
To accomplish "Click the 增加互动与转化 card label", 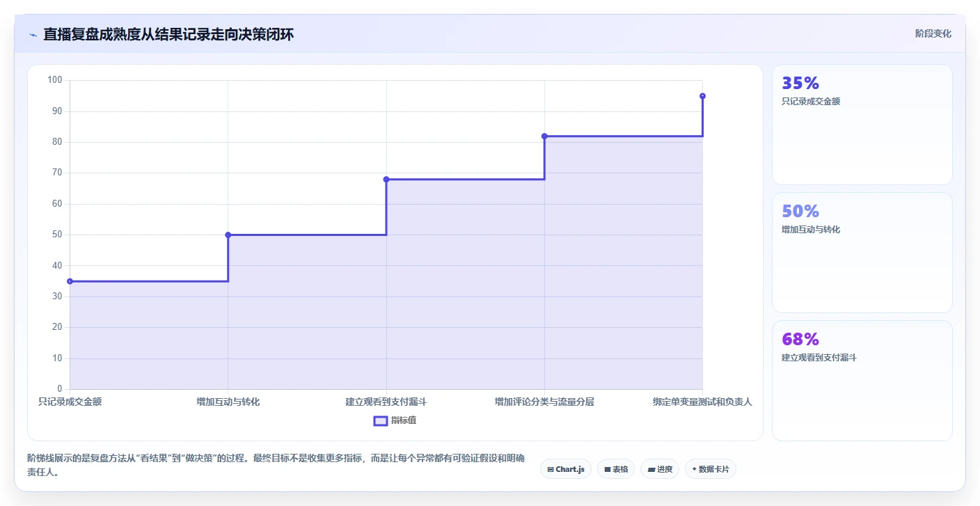I will [811, 230].
